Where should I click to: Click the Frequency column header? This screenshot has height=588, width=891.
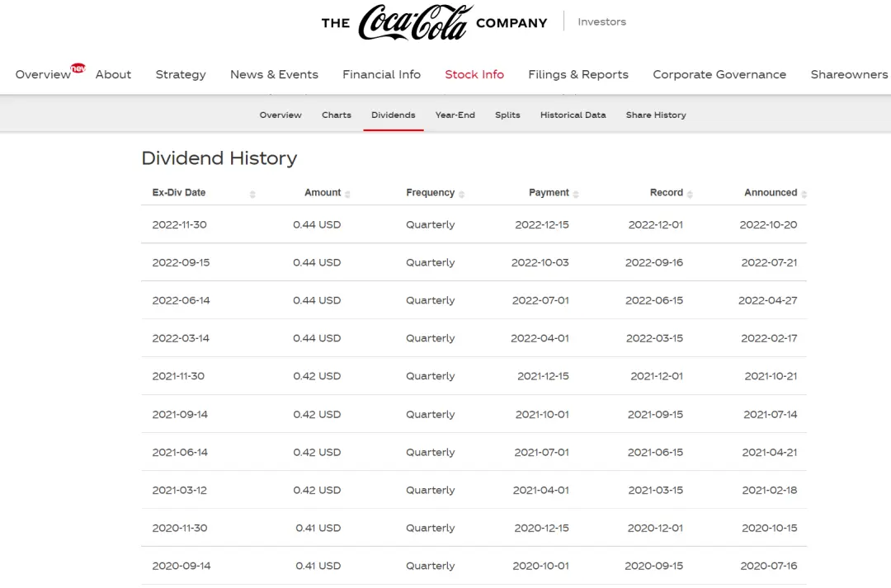(430, 193)
